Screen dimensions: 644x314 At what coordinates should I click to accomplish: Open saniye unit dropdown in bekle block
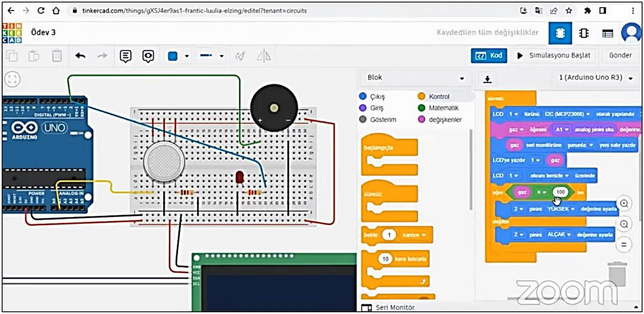(x=424, y=235)
